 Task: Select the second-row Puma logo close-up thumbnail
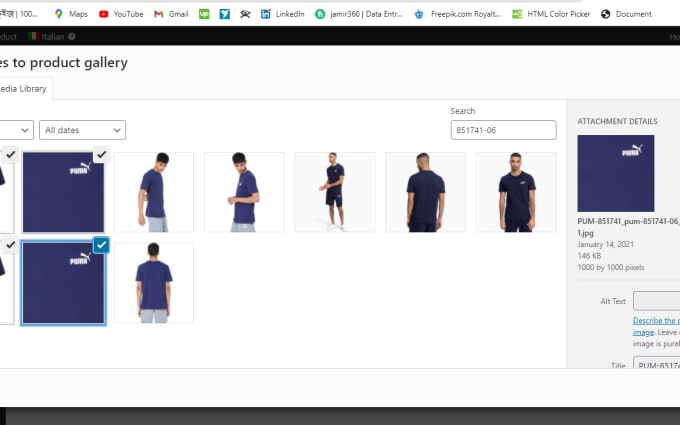pos(63,283)
